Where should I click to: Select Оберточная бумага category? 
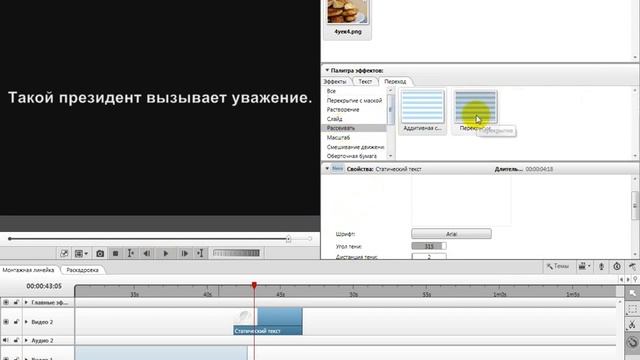click(x=352, y=156)
